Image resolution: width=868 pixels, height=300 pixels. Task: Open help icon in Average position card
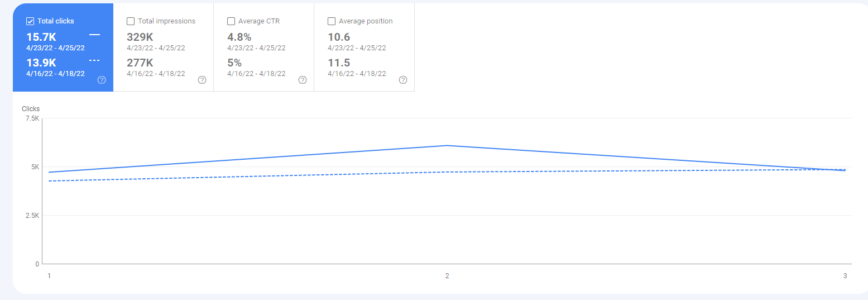point(403,80)
